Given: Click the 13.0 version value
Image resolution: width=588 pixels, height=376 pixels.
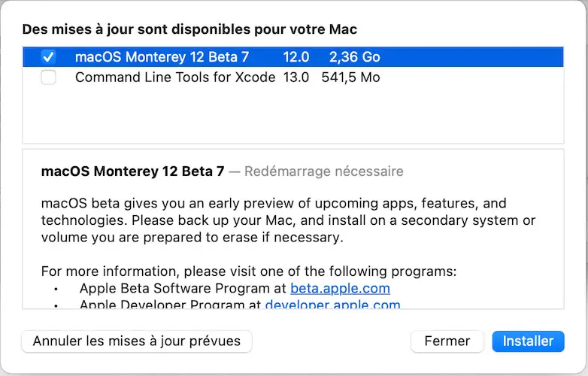Looking at the screenshot, I should point(296,77).
